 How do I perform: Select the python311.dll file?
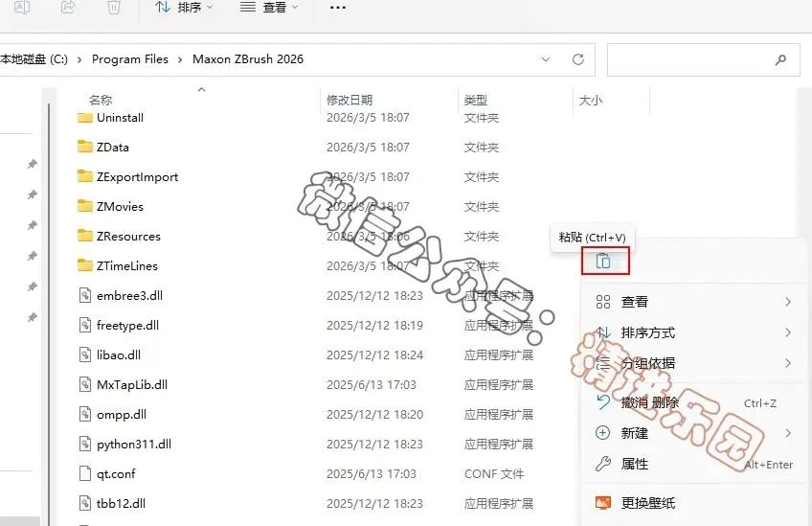coord(134,445)
